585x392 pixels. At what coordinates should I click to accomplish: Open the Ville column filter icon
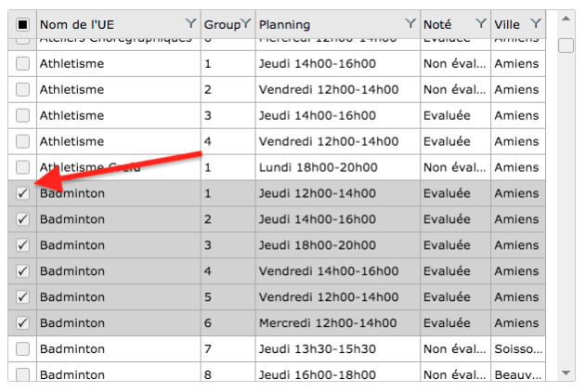536,22
